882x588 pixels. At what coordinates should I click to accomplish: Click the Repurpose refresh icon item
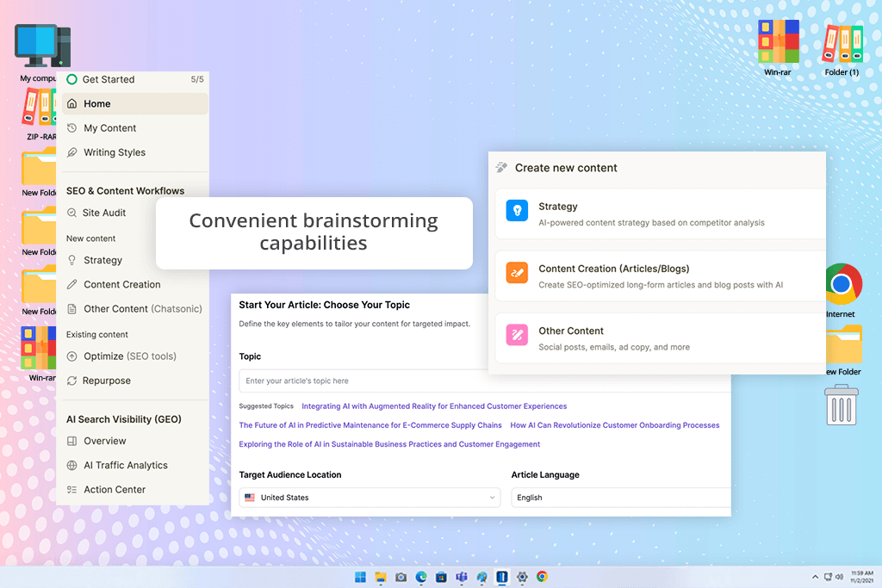click(x=98, y=381)
